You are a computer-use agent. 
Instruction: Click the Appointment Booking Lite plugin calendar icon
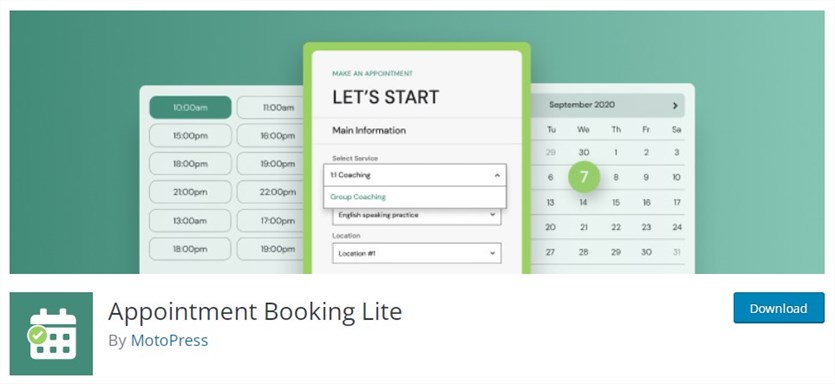[51, 333]
